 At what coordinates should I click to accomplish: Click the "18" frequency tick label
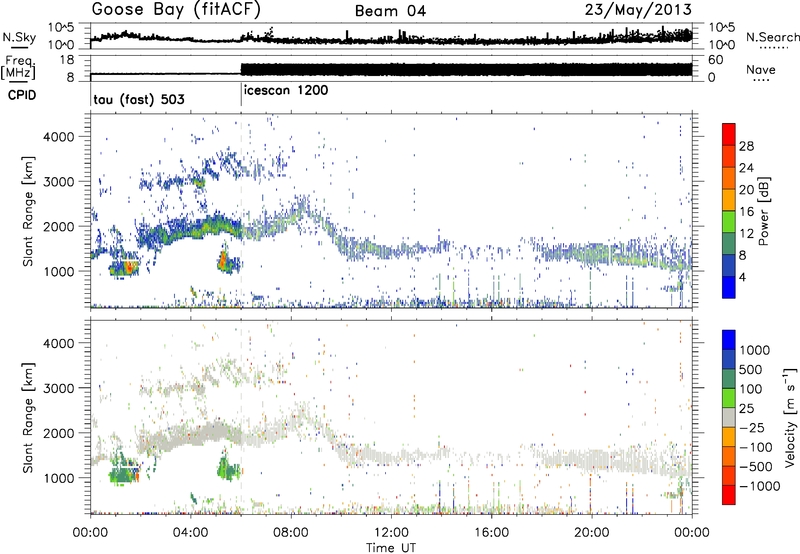67,60
